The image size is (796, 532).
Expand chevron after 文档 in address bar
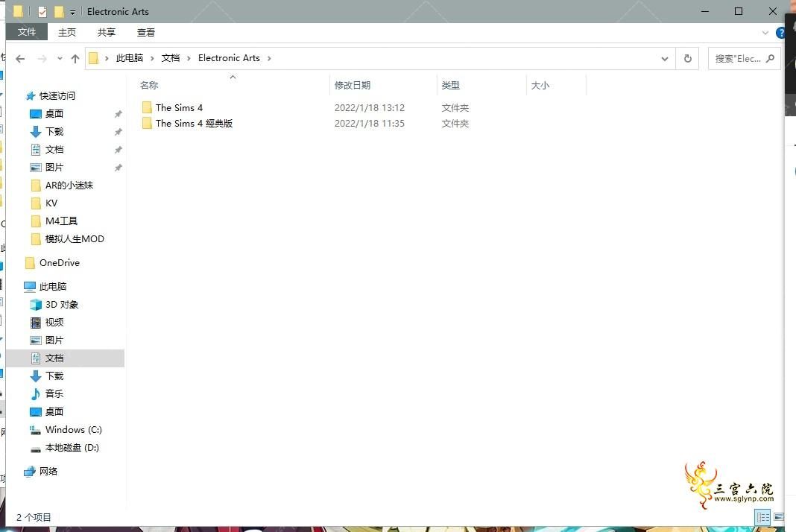click(189, 58)
